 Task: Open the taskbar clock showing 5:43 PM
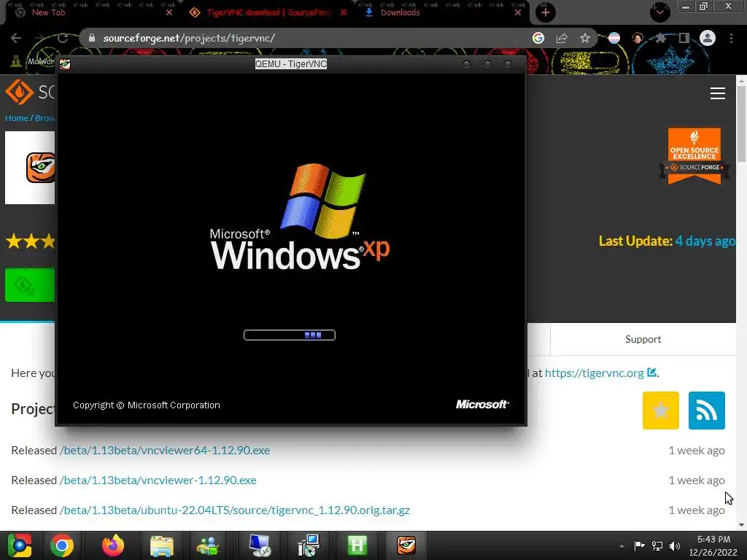pyautogui.click(x=713, y=545)
